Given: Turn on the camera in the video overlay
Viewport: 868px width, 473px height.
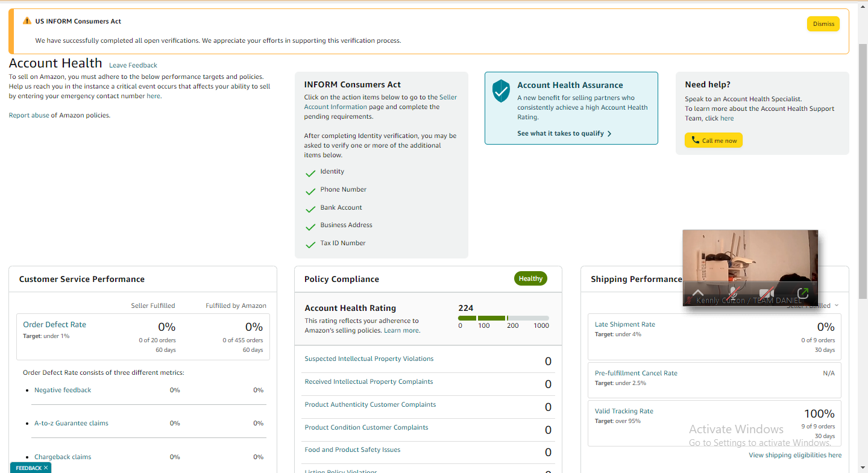Looking at the screenshot, I should (x=767, y=293).
